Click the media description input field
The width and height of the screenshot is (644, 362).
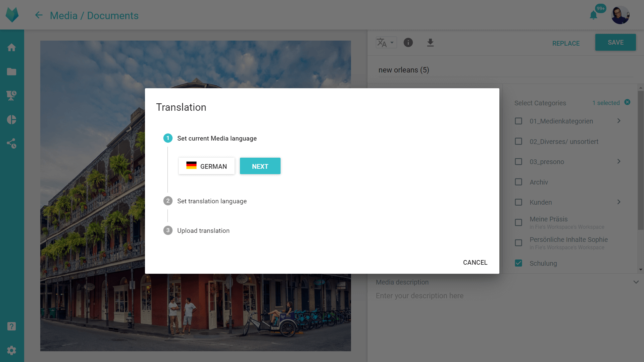[x=506, y=296]
